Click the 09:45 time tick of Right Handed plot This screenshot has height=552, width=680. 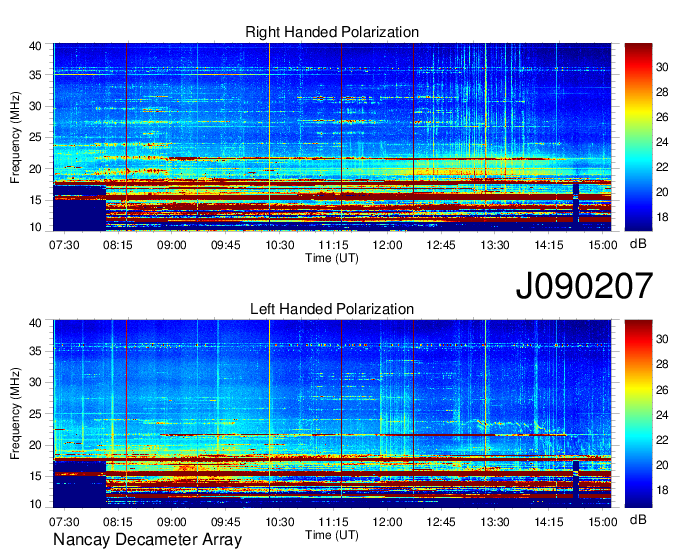click(226, 245)
